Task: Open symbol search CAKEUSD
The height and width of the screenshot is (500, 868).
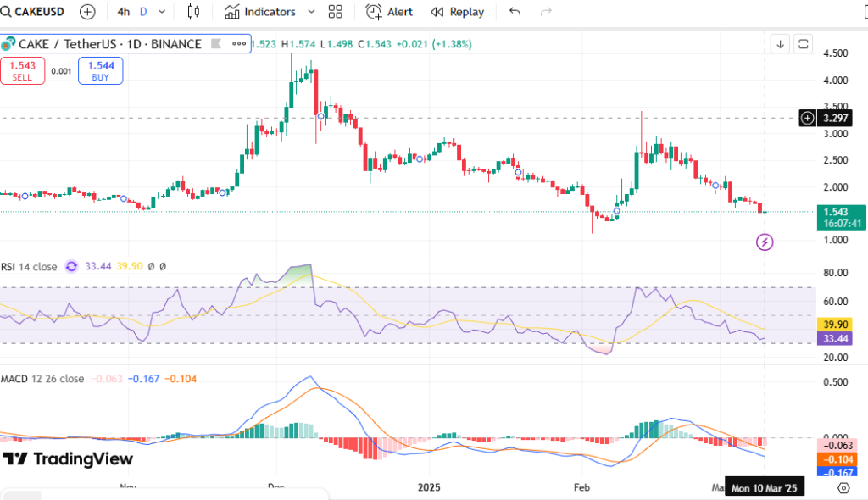Action: 33,12
